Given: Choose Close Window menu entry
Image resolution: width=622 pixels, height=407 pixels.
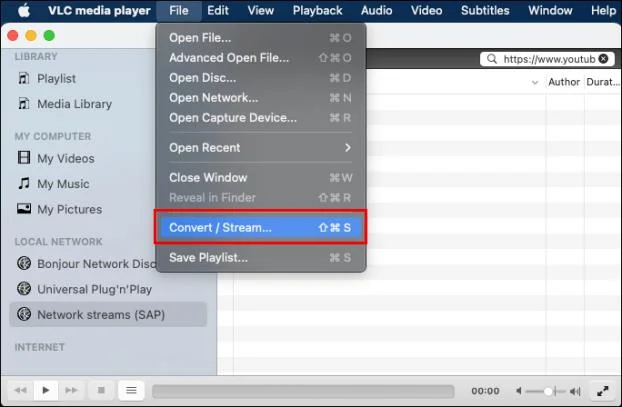Looking at the screenshot, I should click(261, 178).
